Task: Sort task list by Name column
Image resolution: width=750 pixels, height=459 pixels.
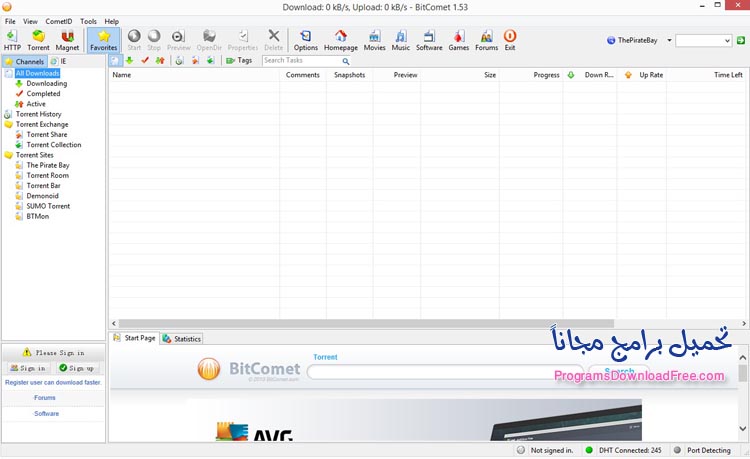Action: pos(194,75)
